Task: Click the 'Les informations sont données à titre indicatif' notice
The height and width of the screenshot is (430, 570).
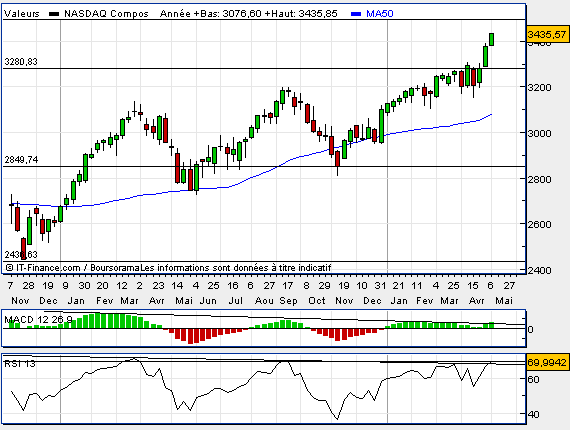Action: [236, 268]
